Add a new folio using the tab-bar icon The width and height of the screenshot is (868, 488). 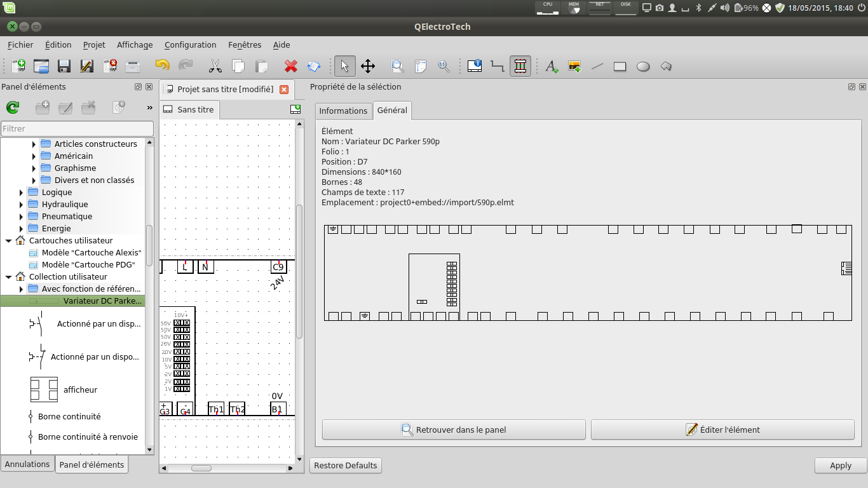click(295, 109)
